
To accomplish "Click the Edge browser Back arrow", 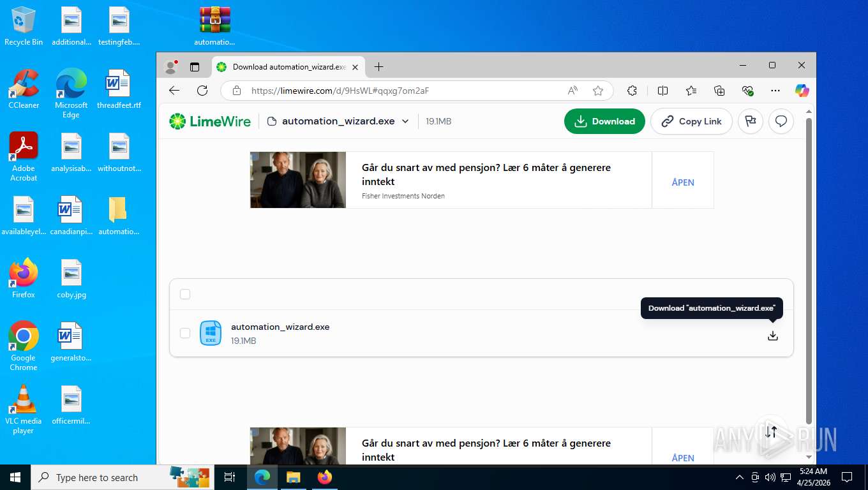I will click(x=174, y=91).
